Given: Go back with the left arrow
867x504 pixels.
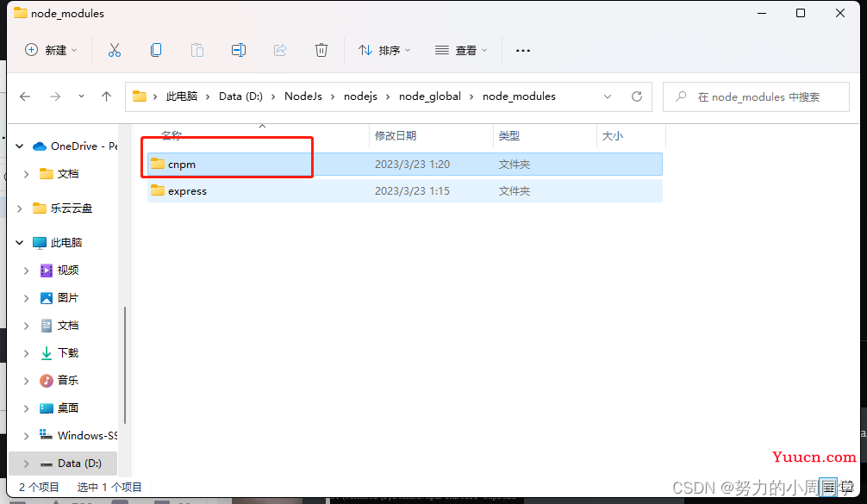Looking at the screenshot, I should (x=25, y=96).
